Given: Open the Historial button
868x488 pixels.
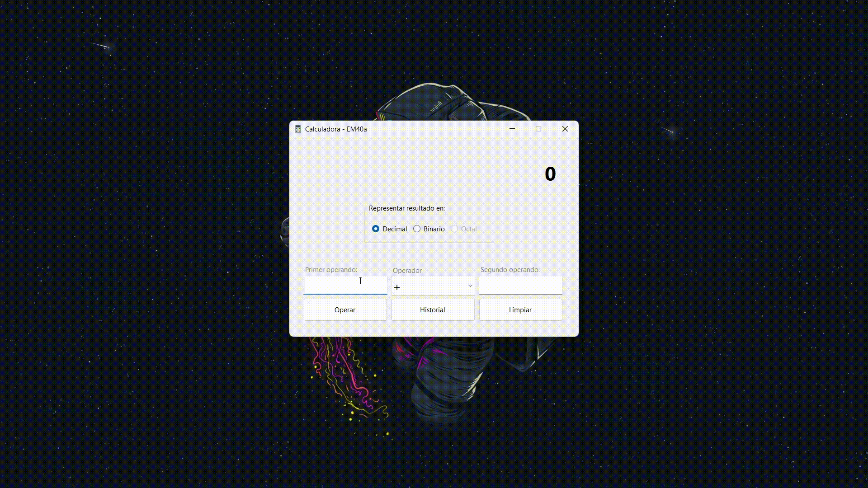Looking at the screenshot, I should pos(433,310).
